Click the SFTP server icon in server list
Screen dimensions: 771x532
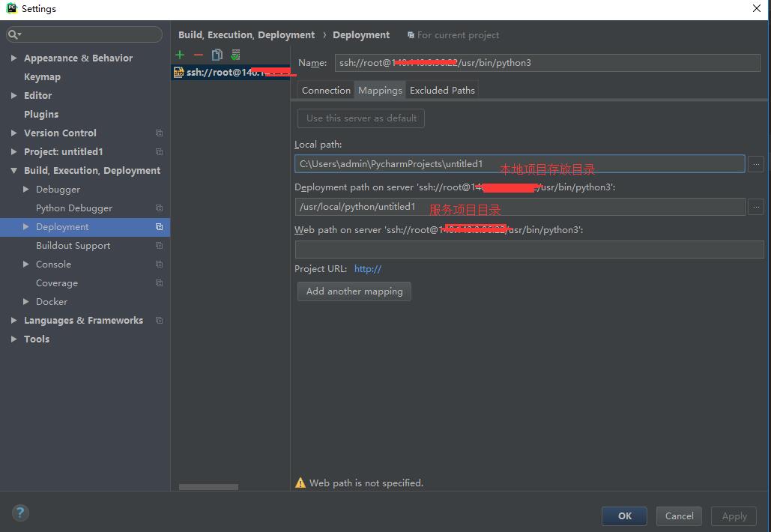click(178, 72)
